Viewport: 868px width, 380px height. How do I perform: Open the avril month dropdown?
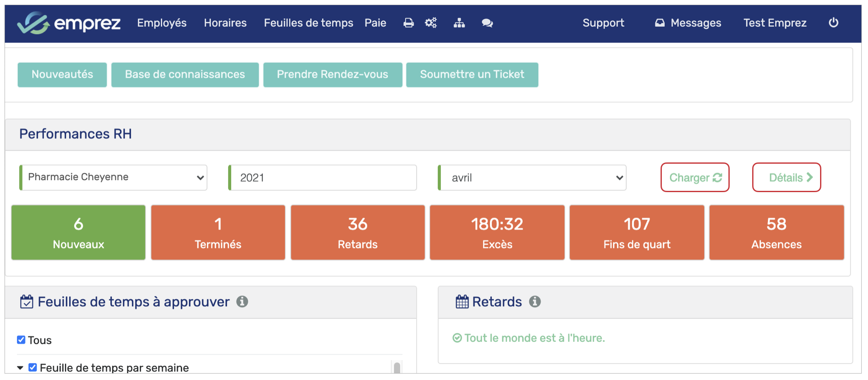(532, 177)
